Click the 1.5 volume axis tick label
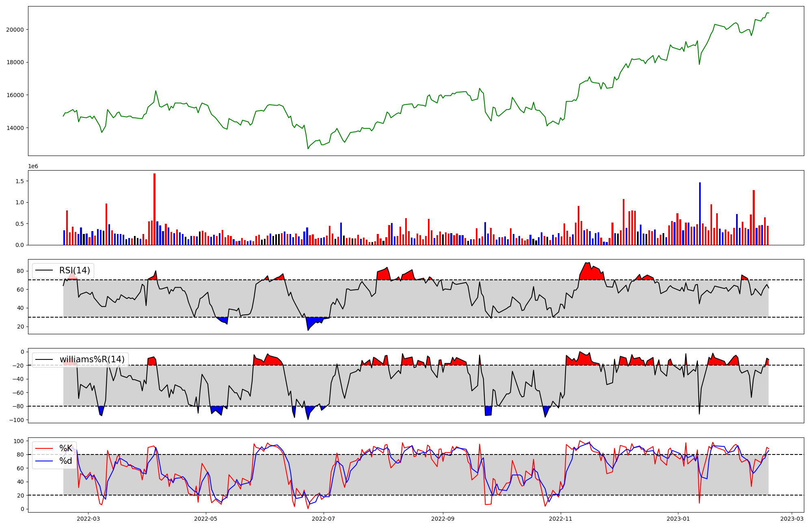Viewport: 812px width, 528px height. click(x=19, y=181)
